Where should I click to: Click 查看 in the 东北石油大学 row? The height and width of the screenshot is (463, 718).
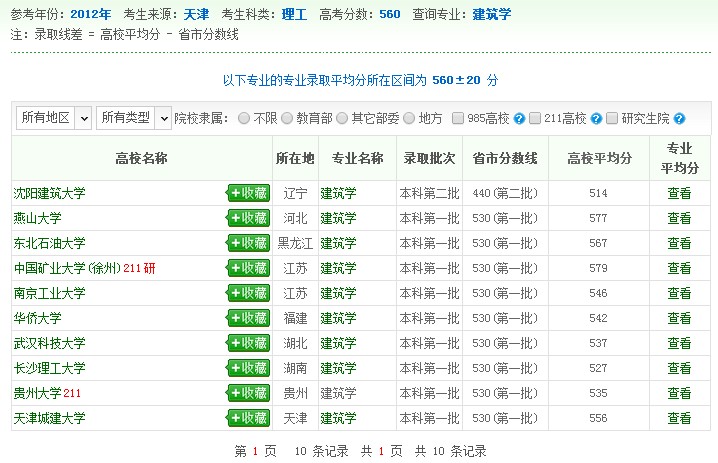point(679,243)
